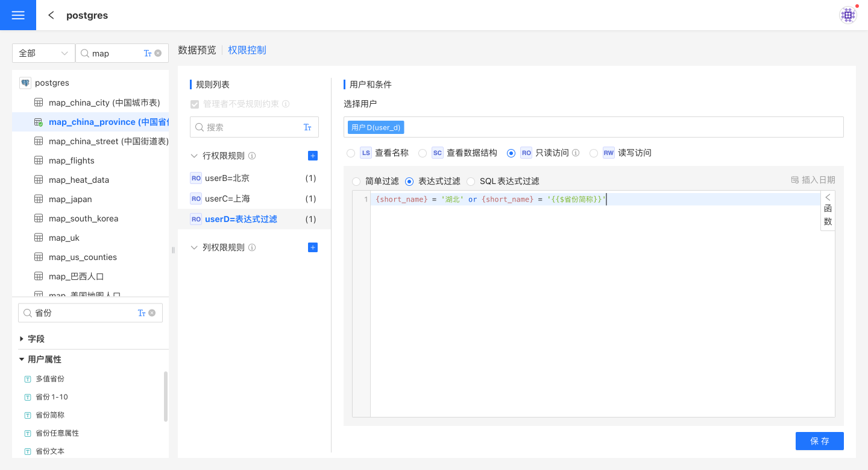Open the 权限控制 tab
Viewport: 868px width, 470px height.
pyautogui.click(x=247, y=50)
